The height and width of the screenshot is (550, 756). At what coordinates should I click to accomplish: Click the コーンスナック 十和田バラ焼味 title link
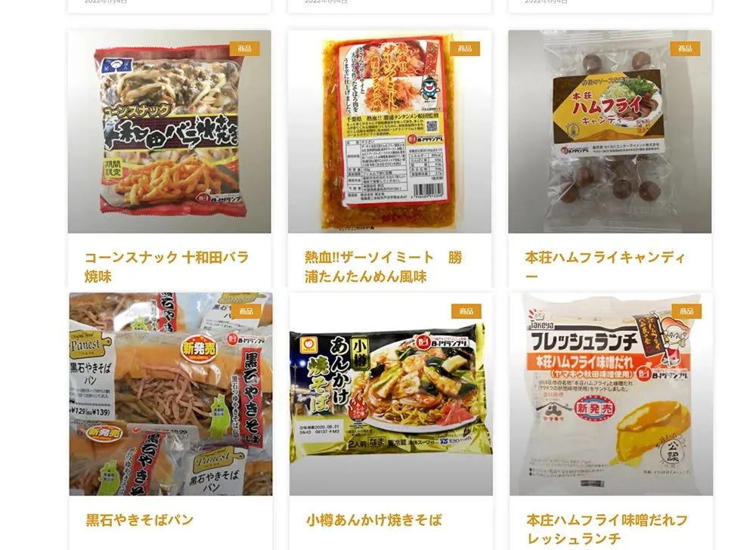pos(166,267)
